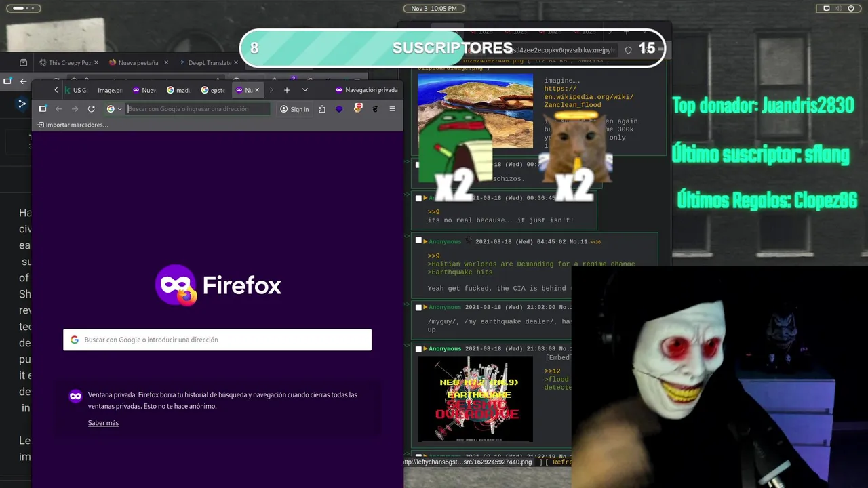Click the Buscar con Google search box on page
This screenshot has height=488, width=868.
click(x=217, y=340)
